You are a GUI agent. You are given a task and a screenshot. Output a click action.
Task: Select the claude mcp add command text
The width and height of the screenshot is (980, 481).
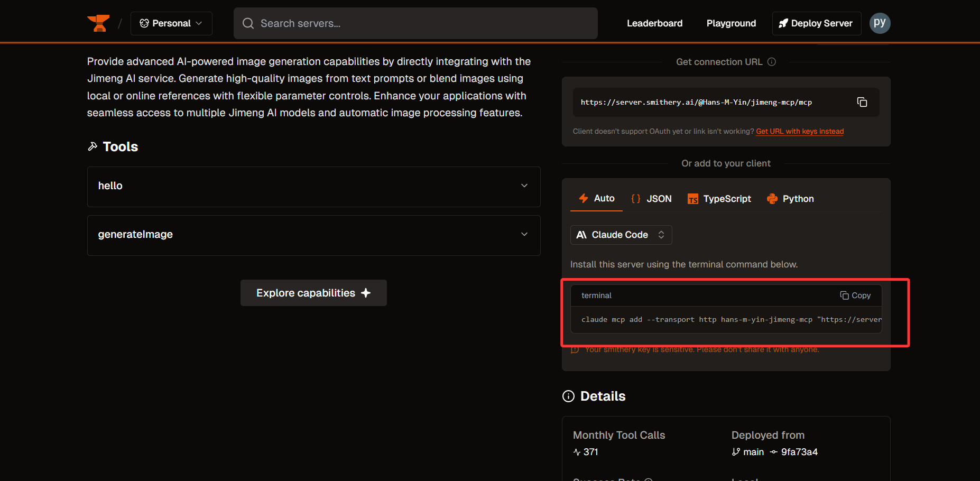(x=732, y=320)
